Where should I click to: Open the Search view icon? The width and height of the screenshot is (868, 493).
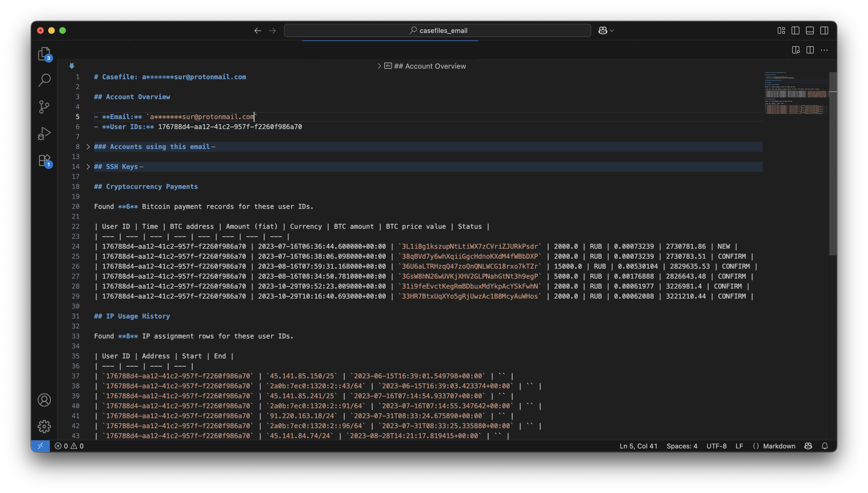(x=44, y=80)
